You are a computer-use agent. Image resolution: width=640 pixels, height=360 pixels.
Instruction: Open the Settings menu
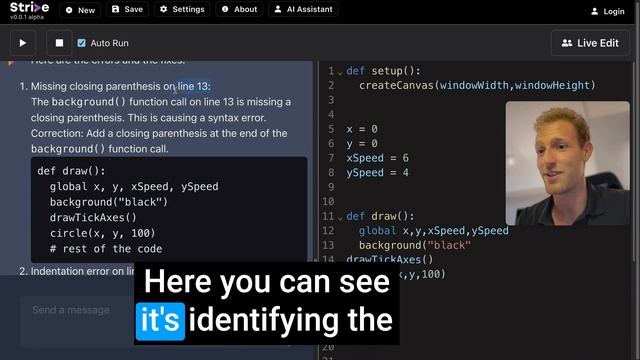click(182, 9)
